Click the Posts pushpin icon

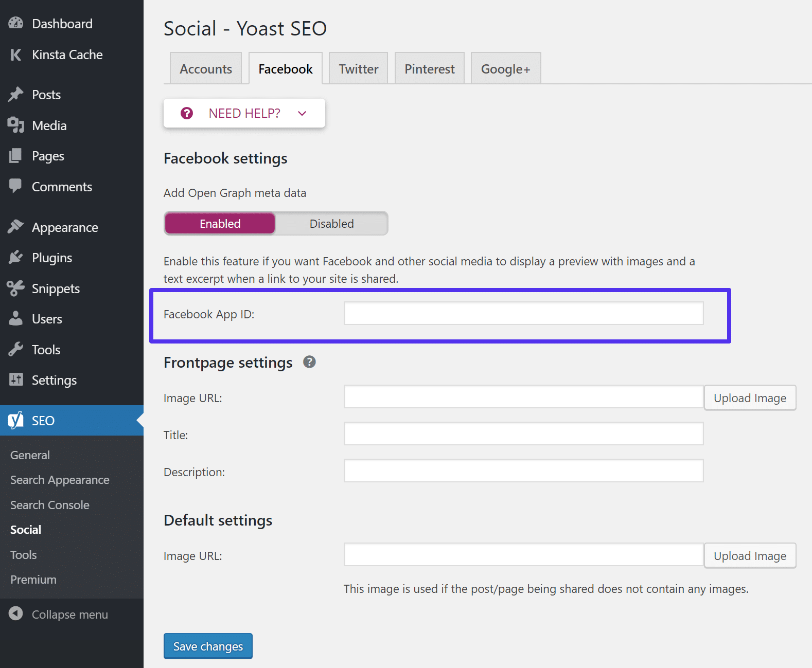pos(16,95)
